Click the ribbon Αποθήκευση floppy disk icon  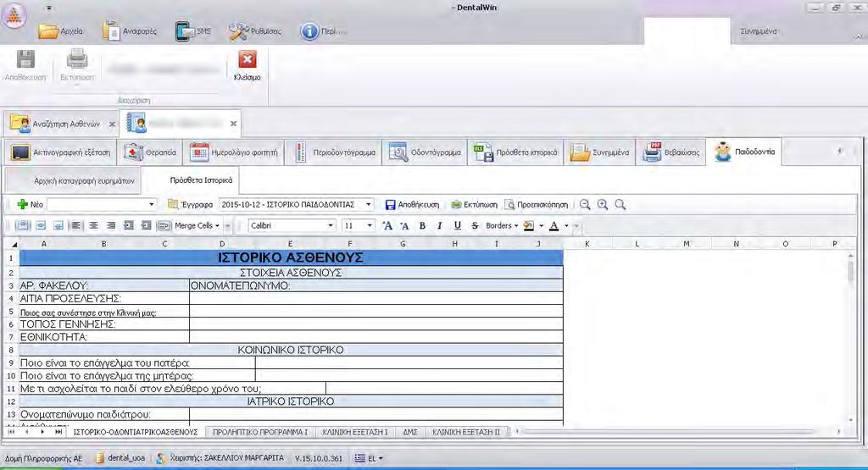pos(25,60)
